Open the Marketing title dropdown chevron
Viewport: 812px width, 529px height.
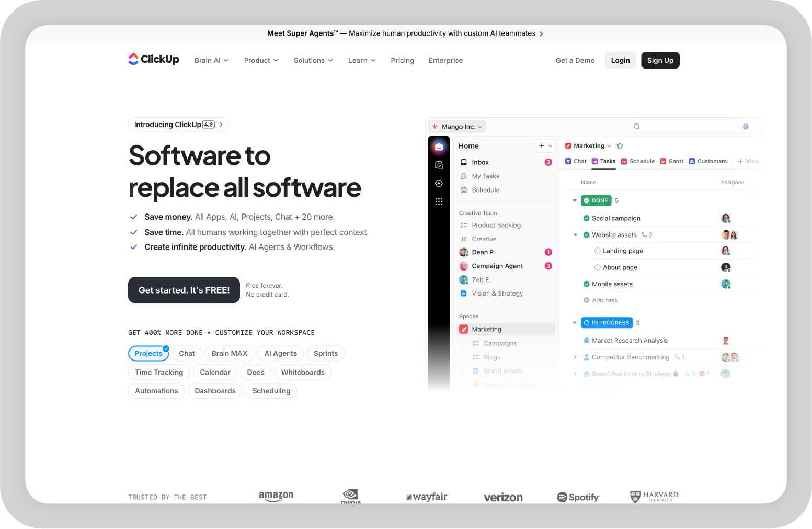[x=609, y=146]
